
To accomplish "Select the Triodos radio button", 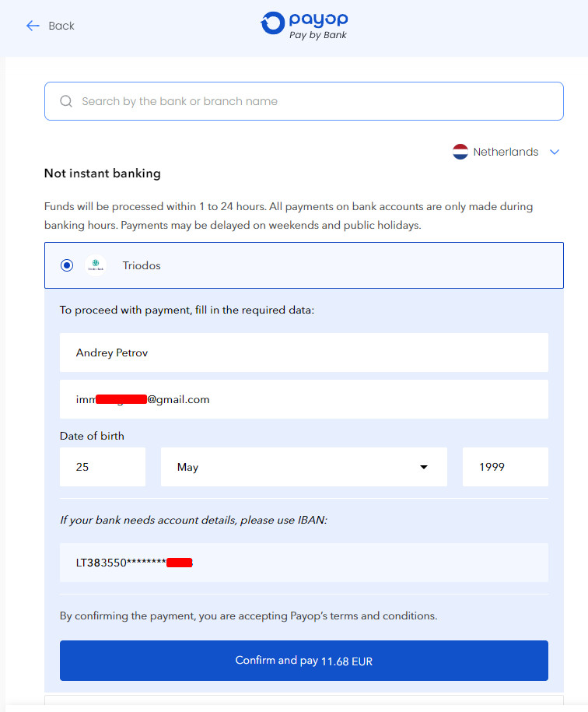I will (x=67, y=265).
